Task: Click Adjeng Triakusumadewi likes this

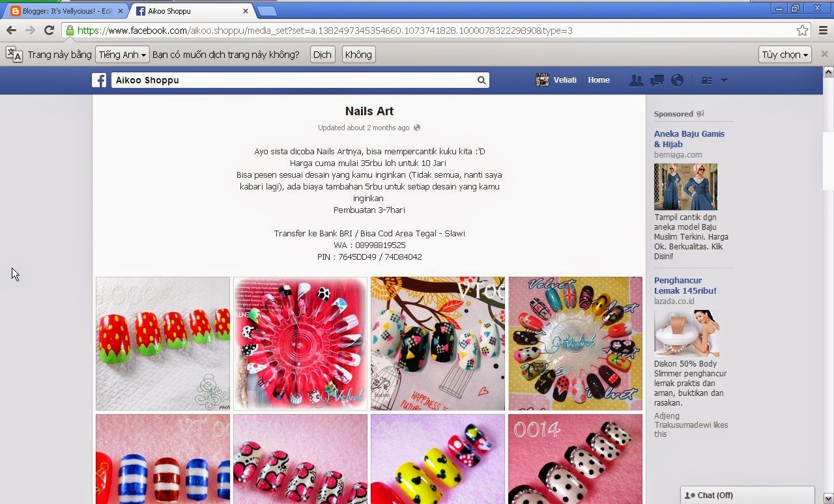Action: coord(691,425)
